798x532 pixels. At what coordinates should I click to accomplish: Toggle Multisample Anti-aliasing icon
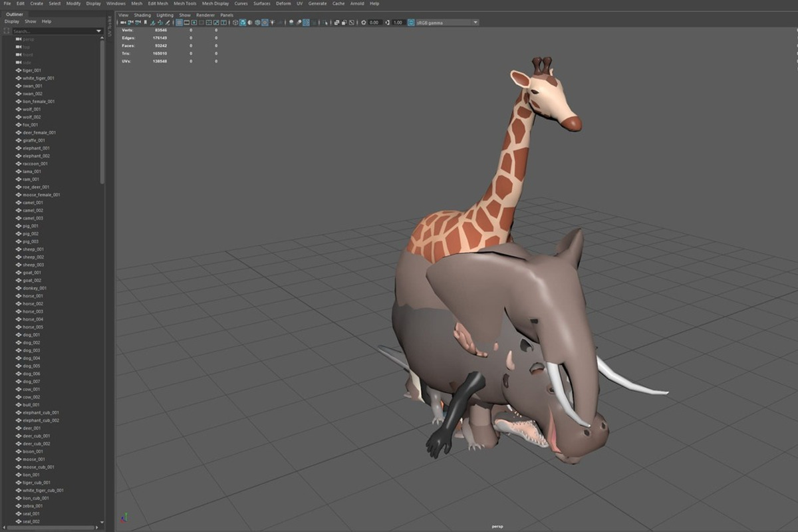point(306,23)
